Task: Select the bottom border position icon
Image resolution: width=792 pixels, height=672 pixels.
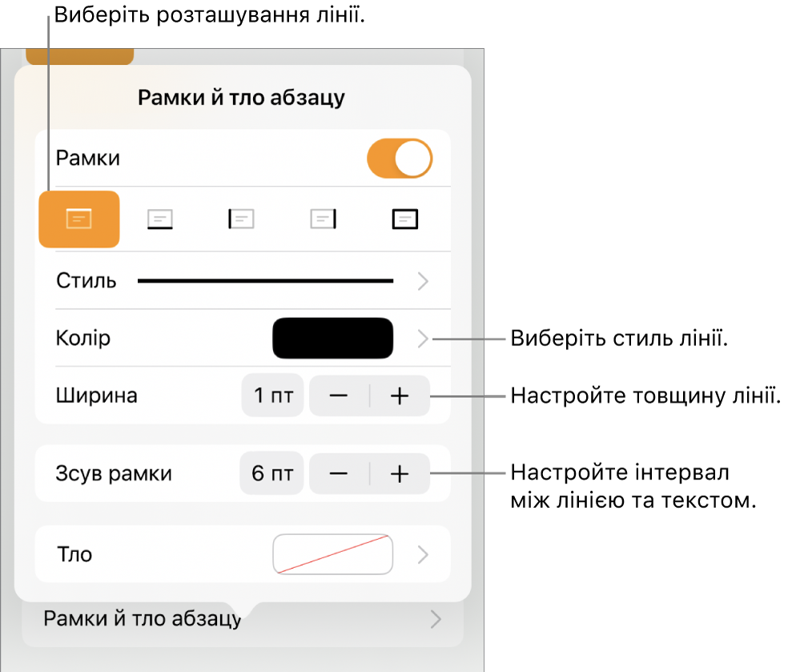Action: [x=160, y=219]
